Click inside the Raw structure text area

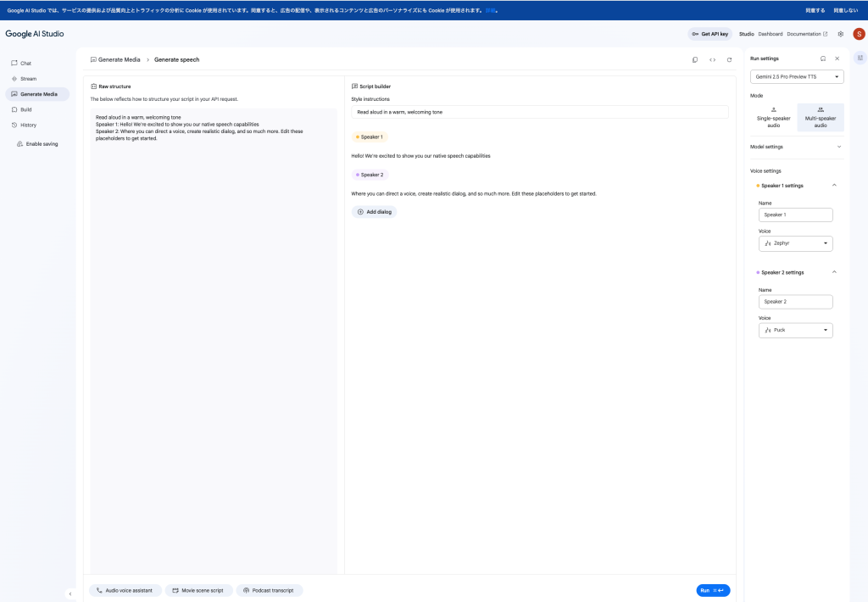214,341
